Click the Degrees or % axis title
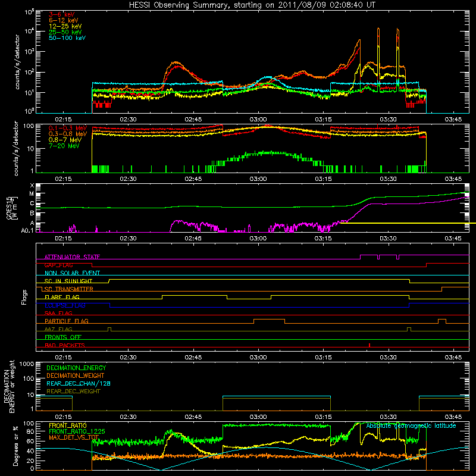This screenshot has height=476, width=476. [x=16, y=446]
